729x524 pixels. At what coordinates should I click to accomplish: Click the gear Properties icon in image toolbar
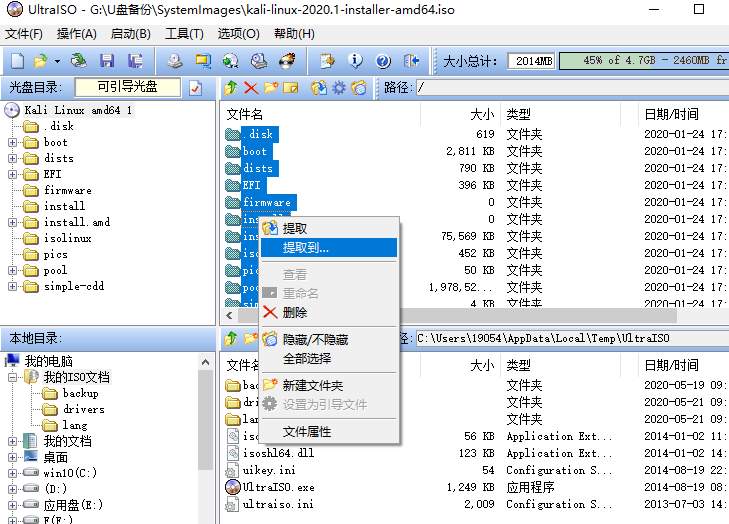[339, 87]
